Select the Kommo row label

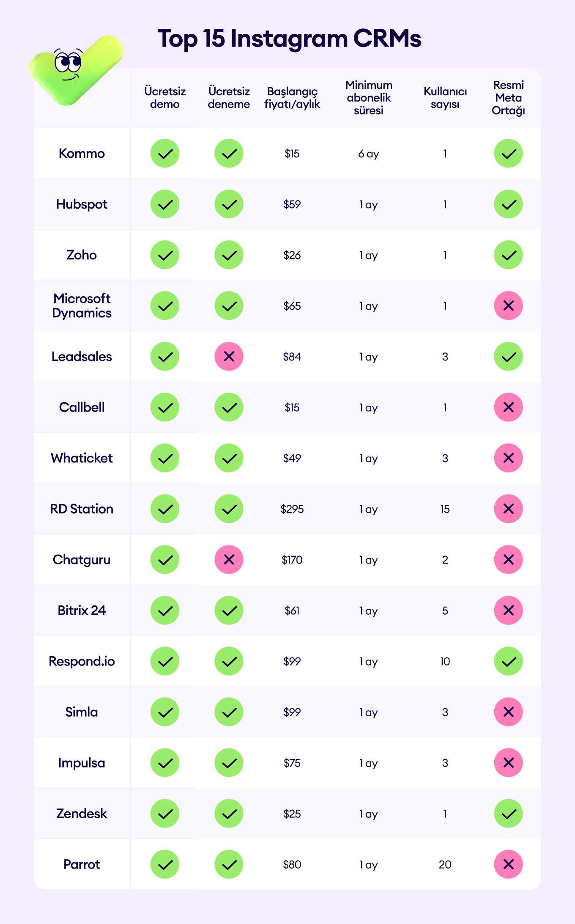pyautogui.click(x=82, y=153)
